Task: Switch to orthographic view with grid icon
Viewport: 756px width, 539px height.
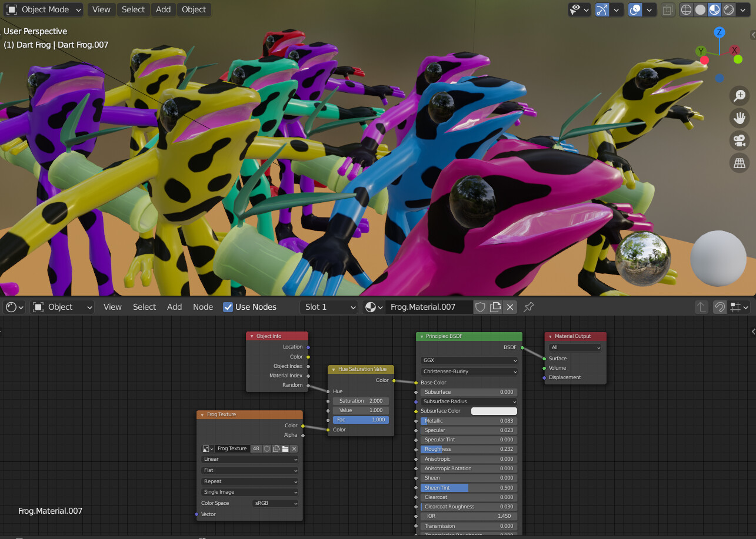Action: click(740, 163)
